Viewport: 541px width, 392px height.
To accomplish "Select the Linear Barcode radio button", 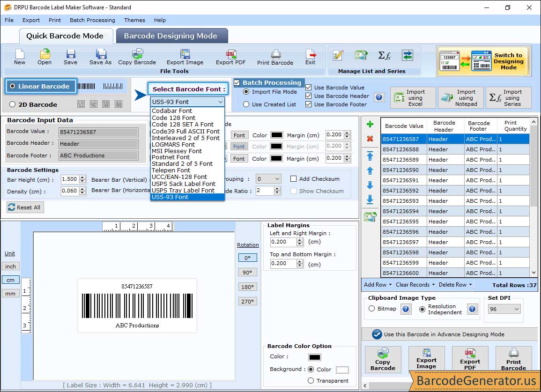I will click(13, 86).
